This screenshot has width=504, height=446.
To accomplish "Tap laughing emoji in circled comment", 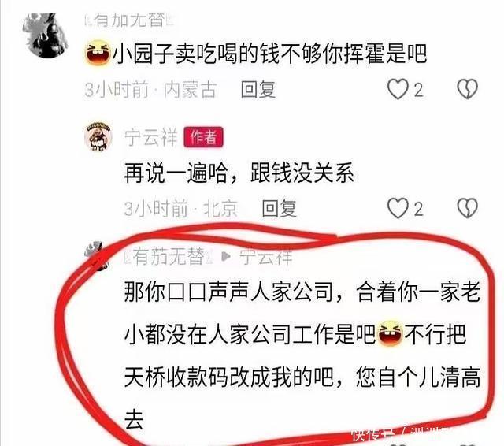I will (390, 334).
